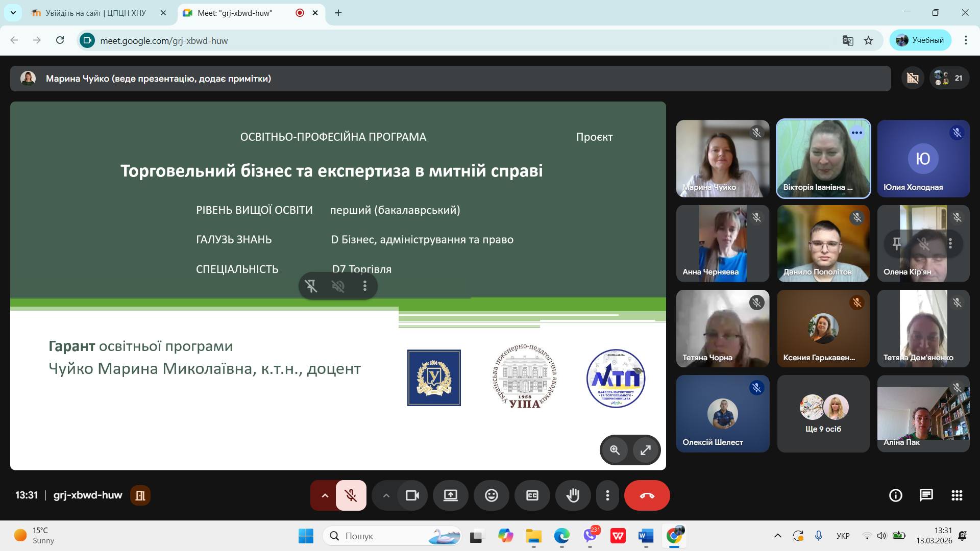The height and width of the screenshot is (551, 980).
Task: Raise hand in the meeting
Action: click(x=573, y=495)
